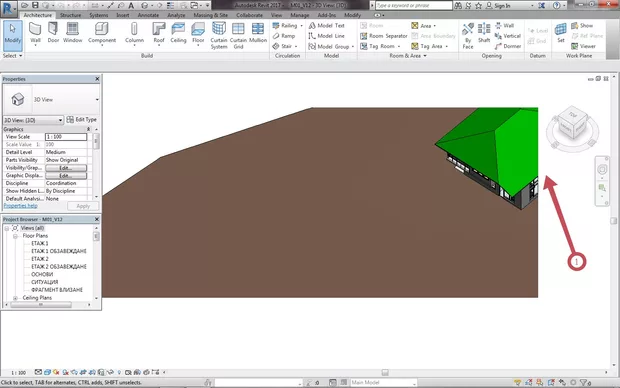
Task: Activate the Roof tool
Action: pos(159,33)
